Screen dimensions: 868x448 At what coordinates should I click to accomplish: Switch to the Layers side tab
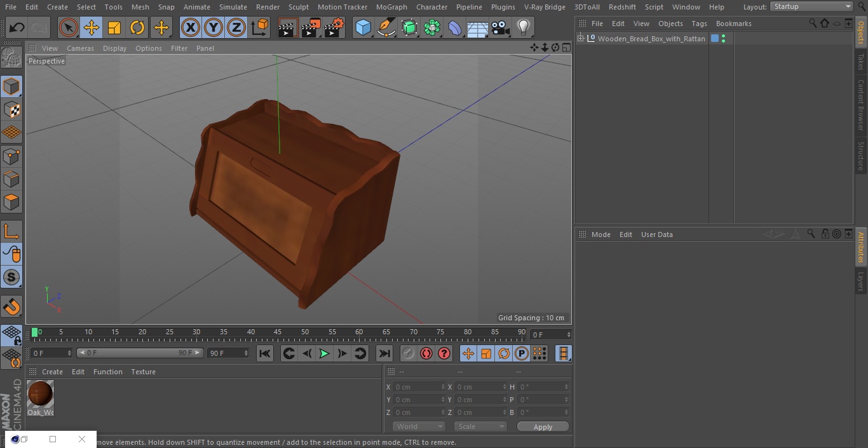click(861, 282)
